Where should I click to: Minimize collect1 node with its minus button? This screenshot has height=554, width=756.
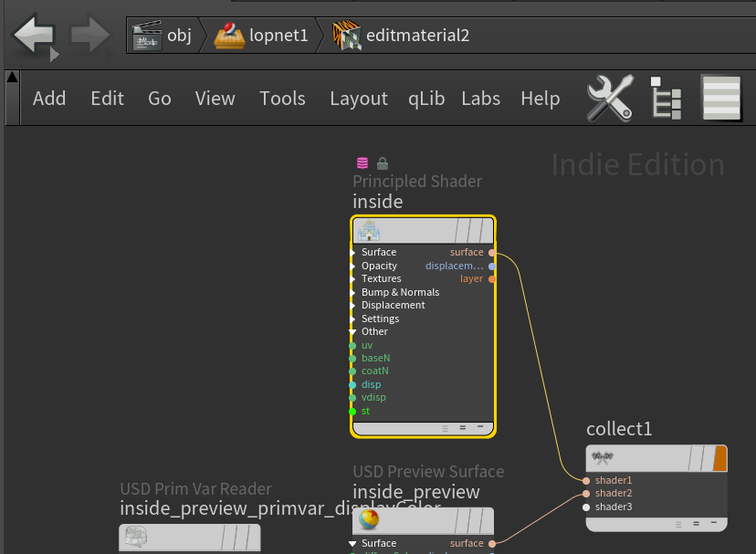click(x=714, y=523)
